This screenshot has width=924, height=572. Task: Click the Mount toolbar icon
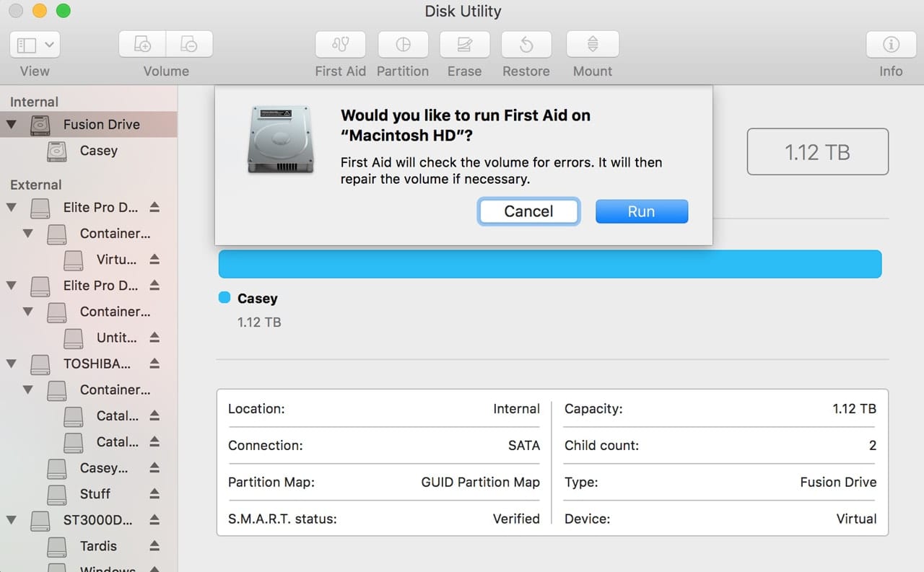[x=592, y=45]
